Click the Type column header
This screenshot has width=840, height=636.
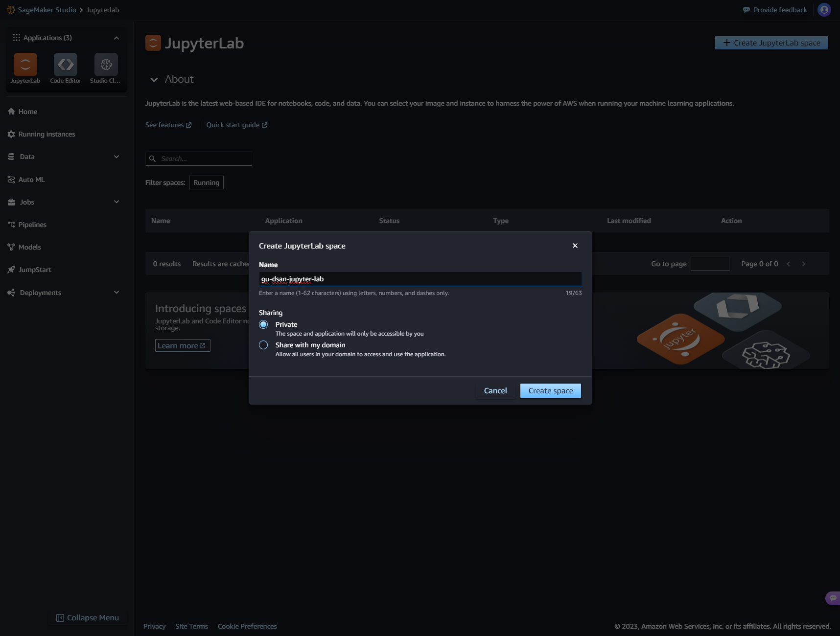pos(501,221)
